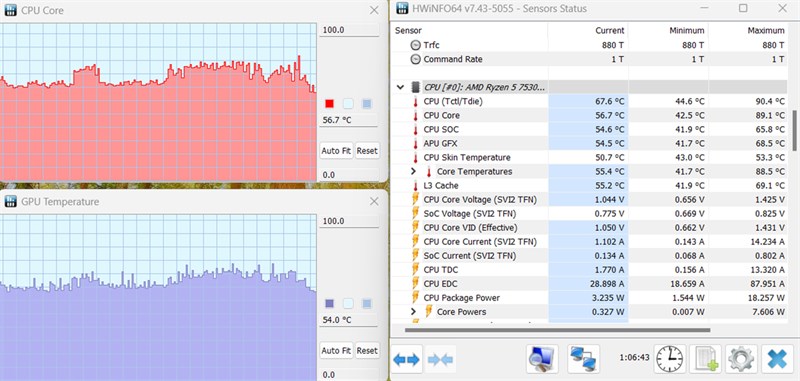Image resolution: width=800 pixels, height=381 pixels.
Task: Expand the Core Powers row
Action: (x=414, y=312)
